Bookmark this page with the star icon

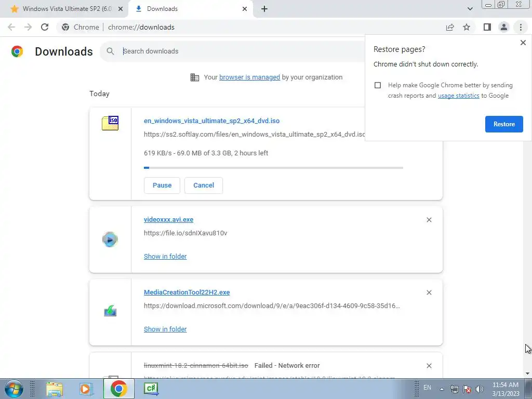(467, 27)
